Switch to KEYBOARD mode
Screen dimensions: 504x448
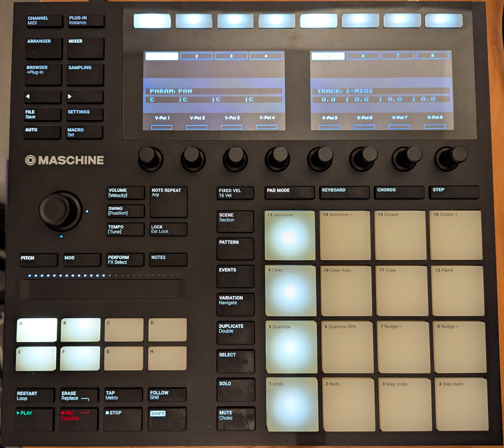tap(344, 193)
